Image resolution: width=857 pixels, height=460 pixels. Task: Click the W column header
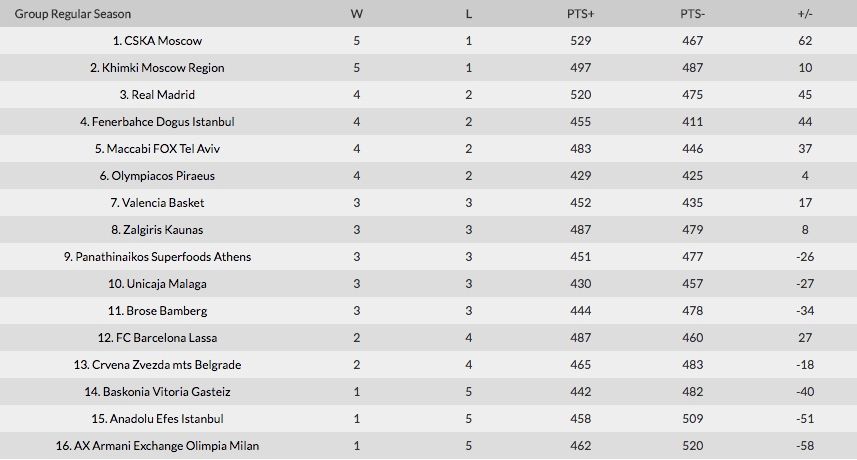[x=356, y=14]
